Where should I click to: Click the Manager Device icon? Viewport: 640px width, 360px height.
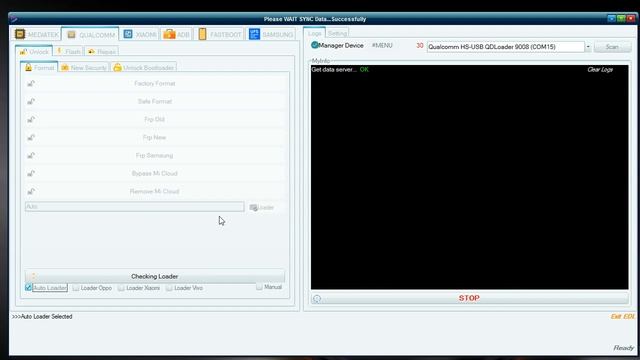pyautogui.click(x=315, y=45)
